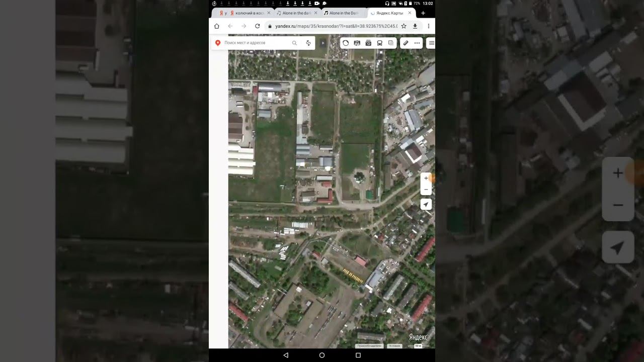
Task: Expand the collapsed side panel arrow
Action: point(323,43)
